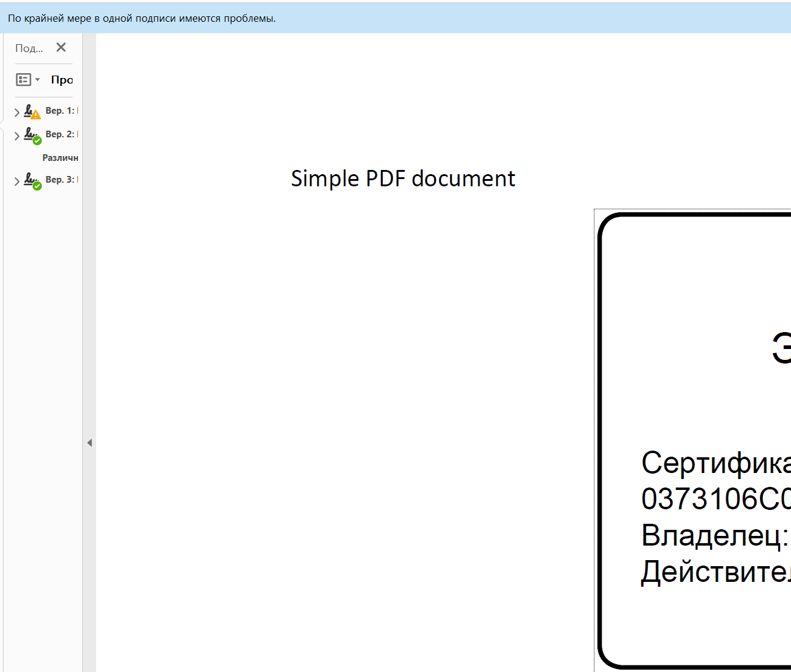The image size is (791, 672).
Task: Click the "Сертифика" line in the signature stamp
Action: [715, 463]
